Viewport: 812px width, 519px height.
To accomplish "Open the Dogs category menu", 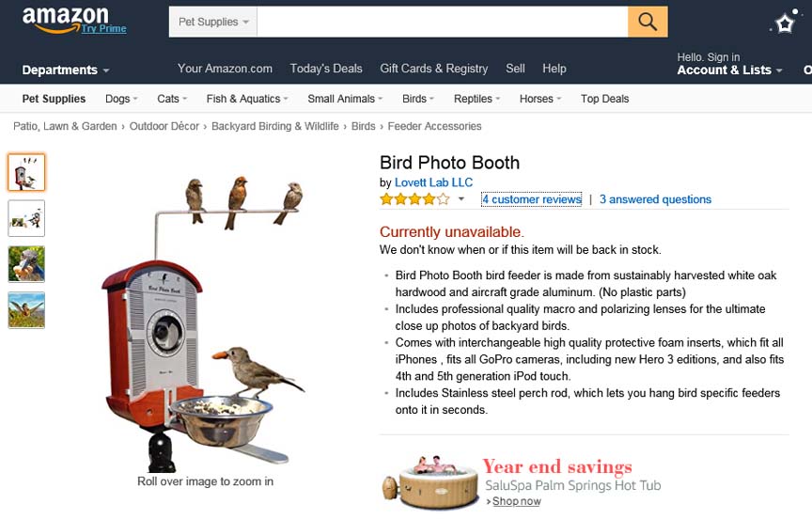I will click(x=121, y=99).
